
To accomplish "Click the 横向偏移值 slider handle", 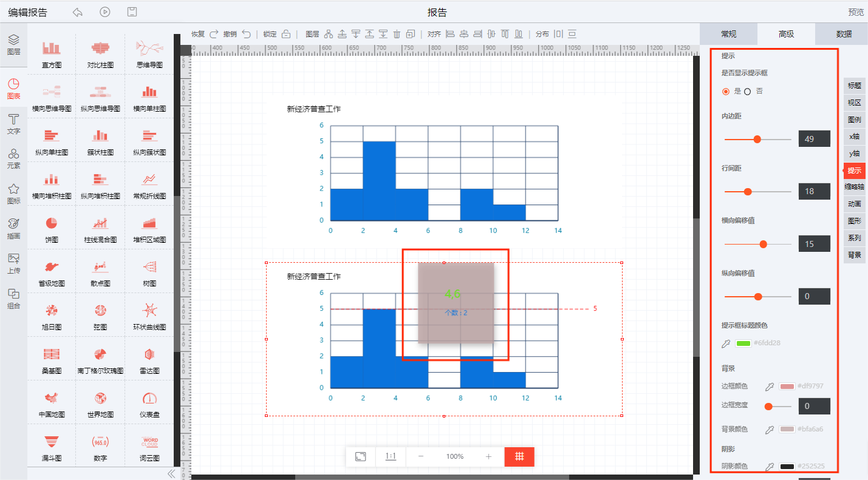I will pyautogui.click(x=764, y=244).
